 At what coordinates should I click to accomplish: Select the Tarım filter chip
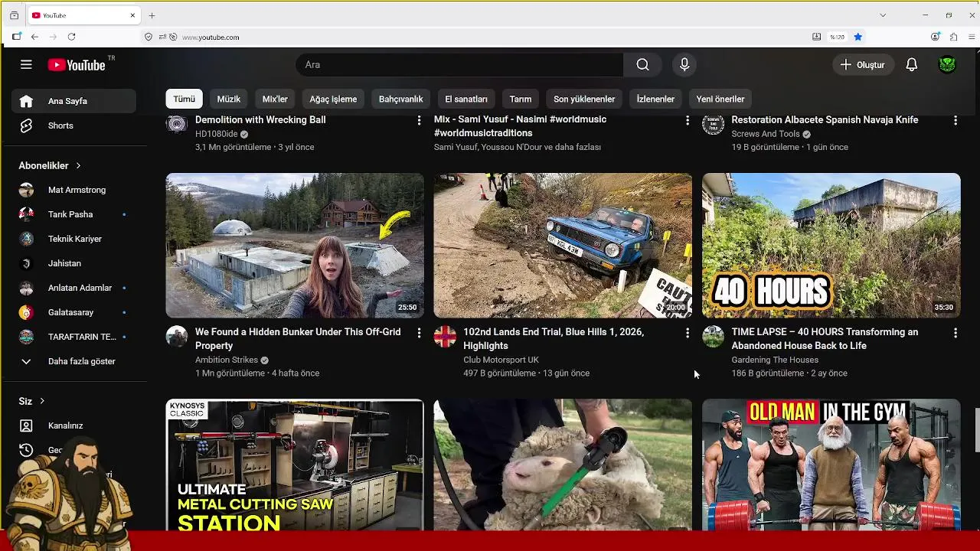521,99
